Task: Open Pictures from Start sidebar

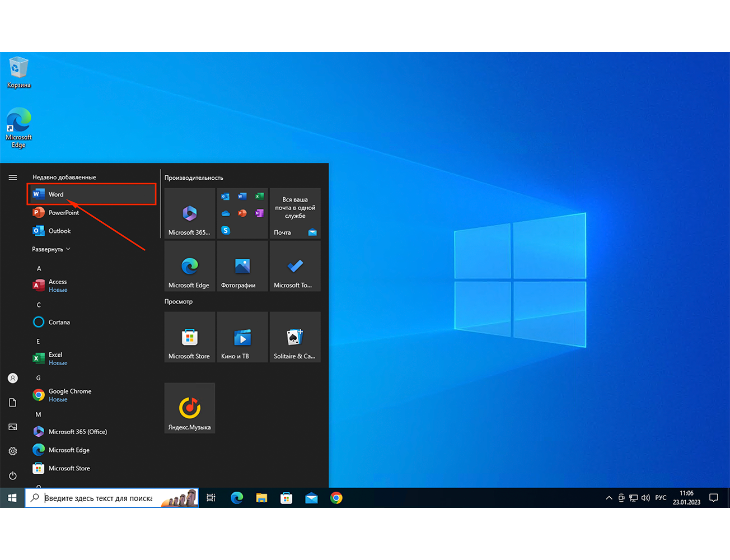Action: (x=13, y=427)
